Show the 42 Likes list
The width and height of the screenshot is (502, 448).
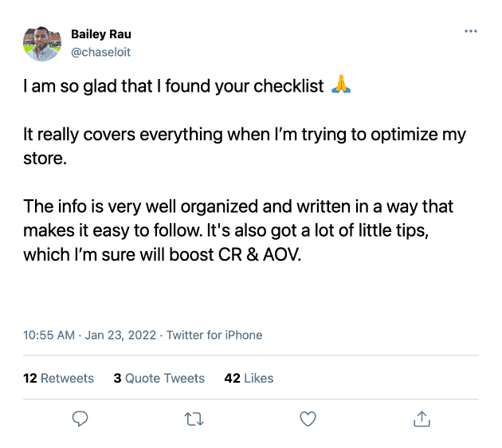[249, 378]
